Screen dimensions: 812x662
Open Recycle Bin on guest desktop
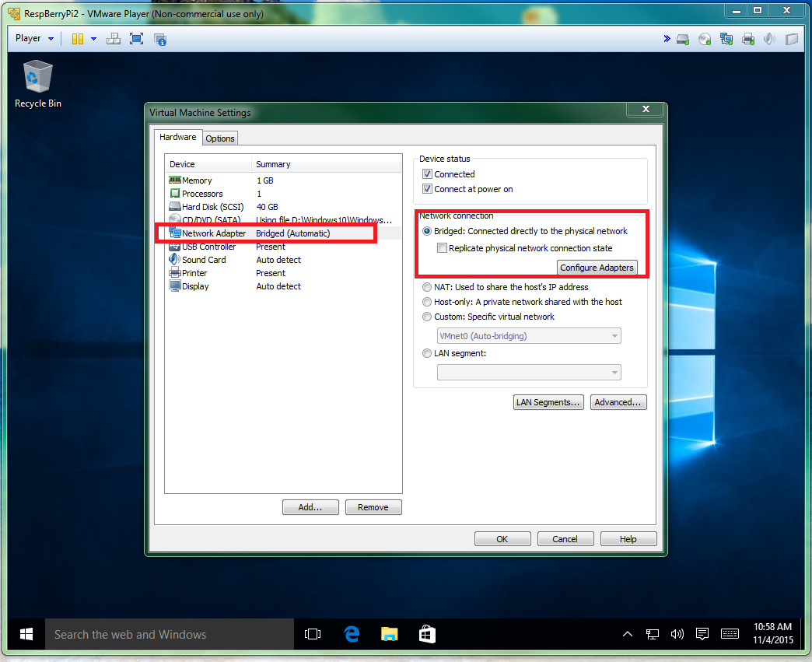[38, 85]
